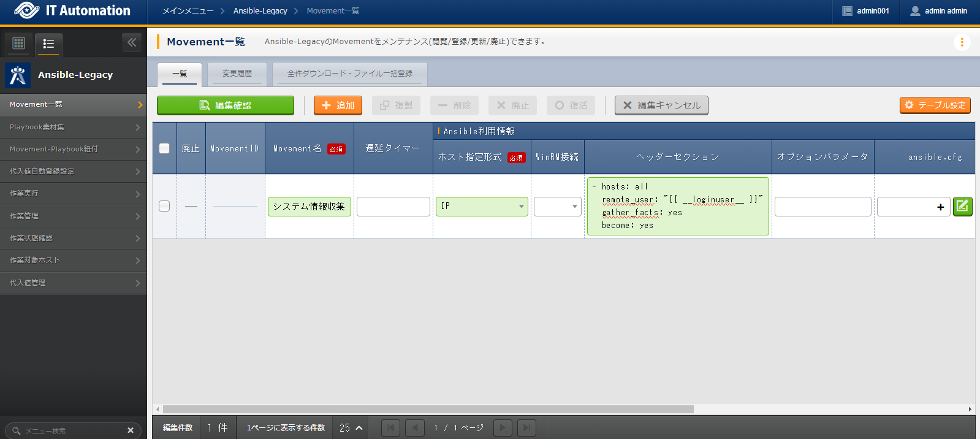Open the three-dot options menu
Viewport: 980px width, 439px height.
pyautogui.click(x=962, y=42)
